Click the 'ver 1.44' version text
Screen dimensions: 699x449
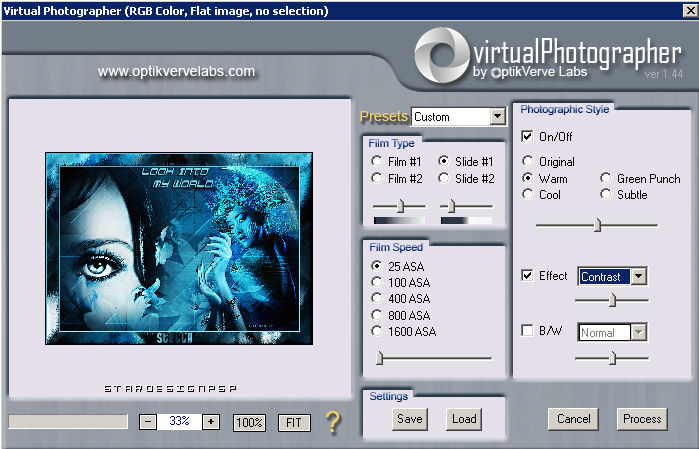[x=663, y=74]
